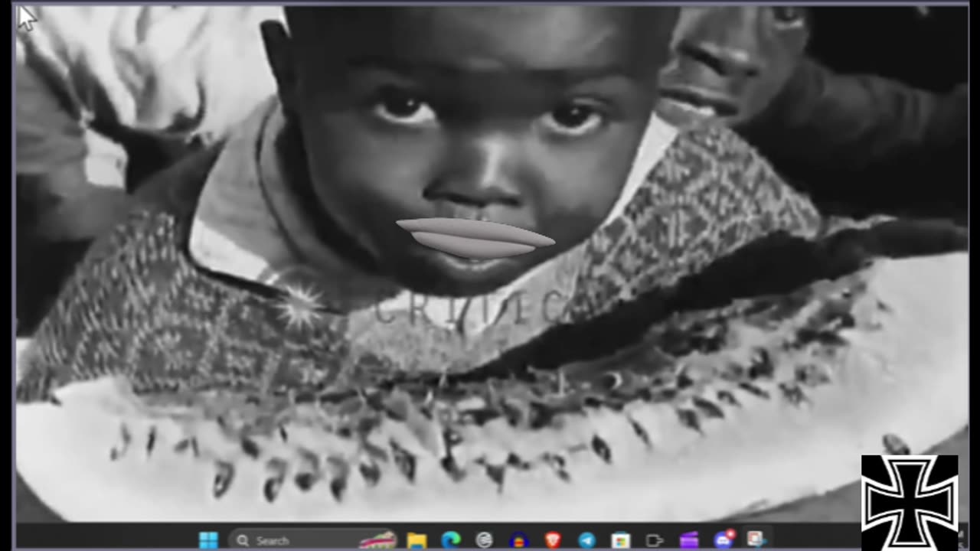This screenshot has width=980, height=551.
Task: Launch Microsoft Edge from the taskbar
Action: click(451, 540)
